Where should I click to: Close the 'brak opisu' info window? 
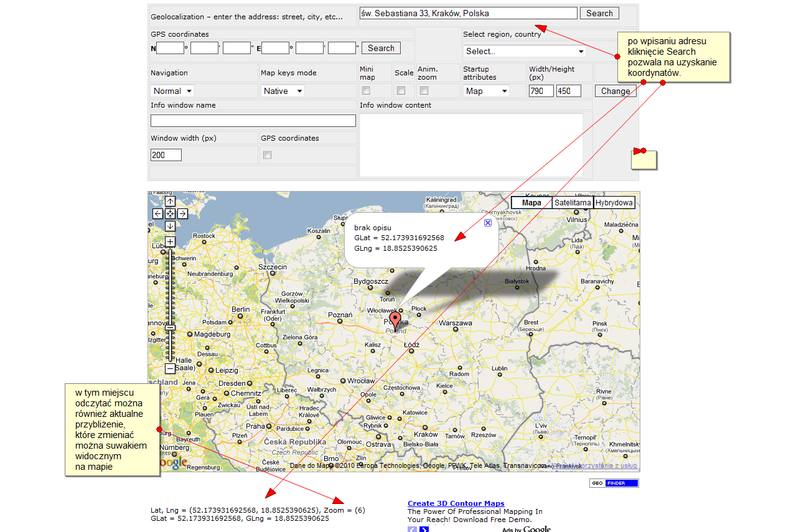(x=488, y=222)
